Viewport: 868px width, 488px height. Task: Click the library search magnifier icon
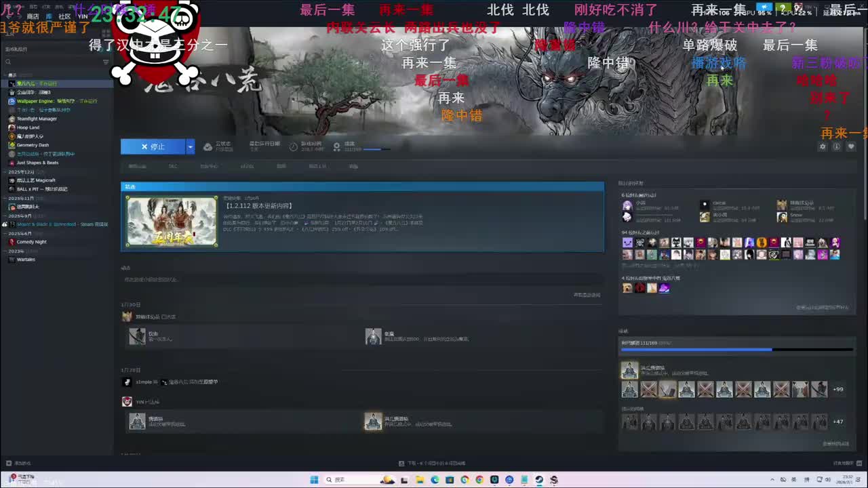click(x=8, y=62)
